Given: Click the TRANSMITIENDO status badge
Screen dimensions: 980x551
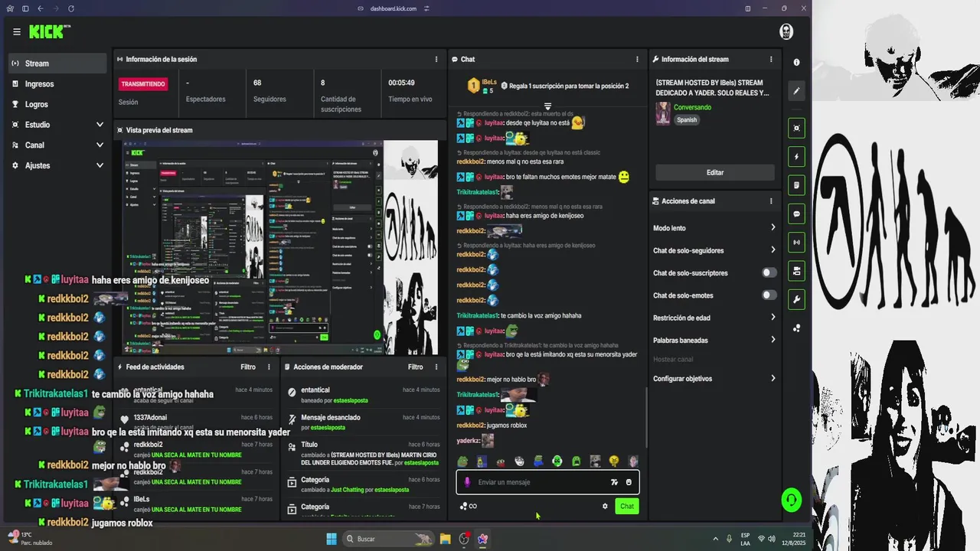Looking at the screenshot, I should point(143,84).
